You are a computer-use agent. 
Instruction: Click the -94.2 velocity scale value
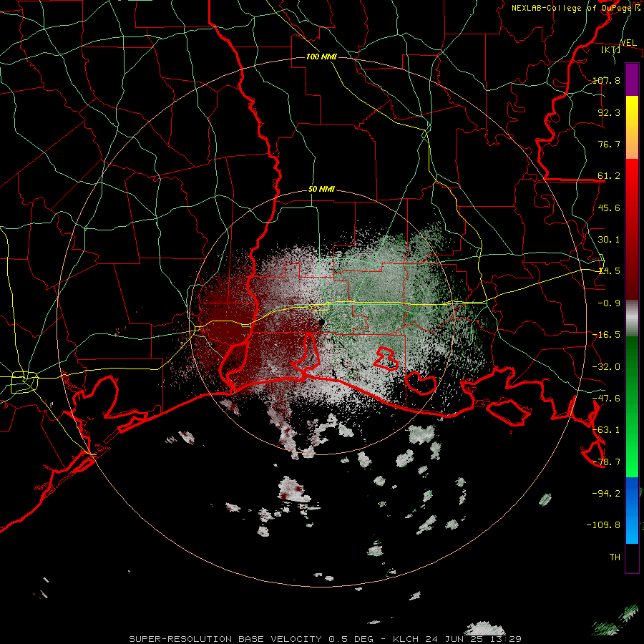[606, 493]
